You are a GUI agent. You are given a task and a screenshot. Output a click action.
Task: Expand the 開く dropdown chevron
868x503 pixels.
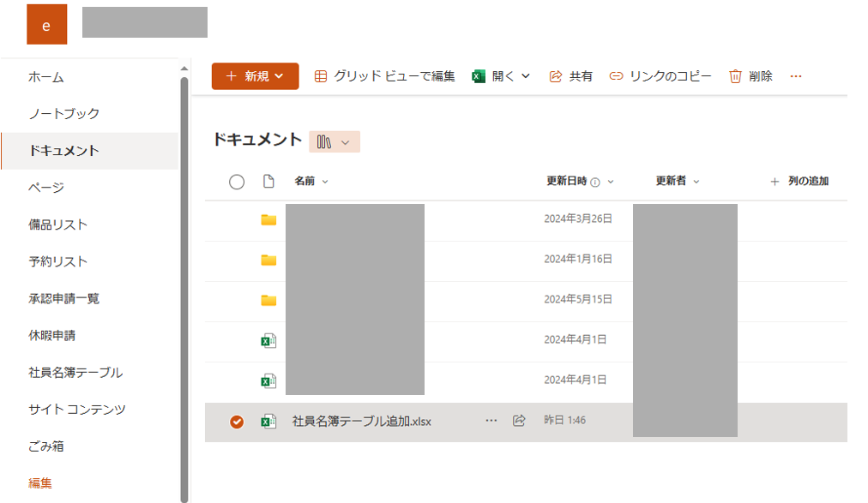pos(526,76)
